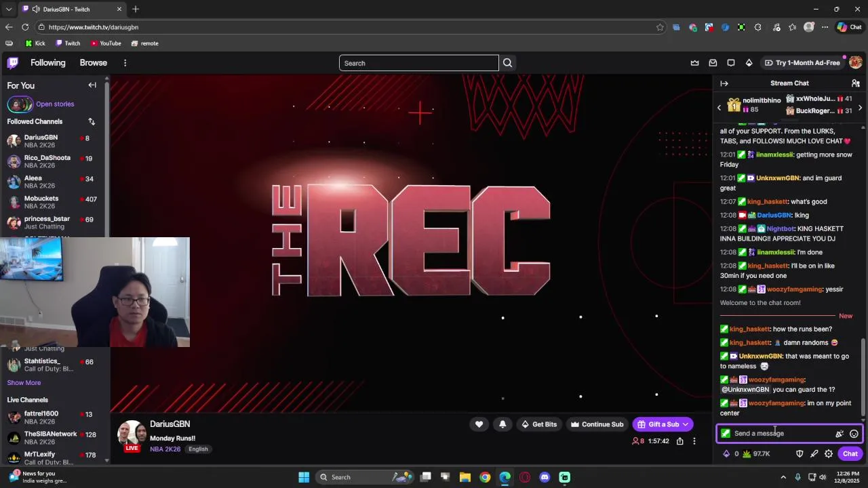Open the user avatar menu in Twitch header
The height and width of the screenshot is (488, 868).
pos(855,62)
